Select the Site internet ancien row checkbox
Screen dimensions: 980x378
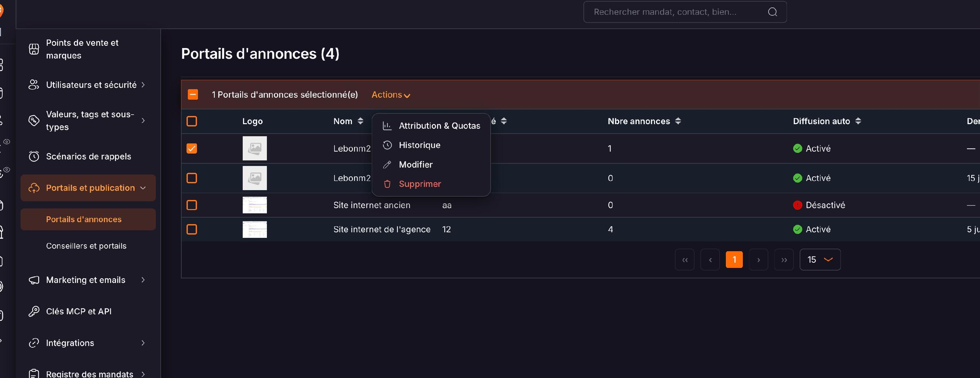point(192,205)
